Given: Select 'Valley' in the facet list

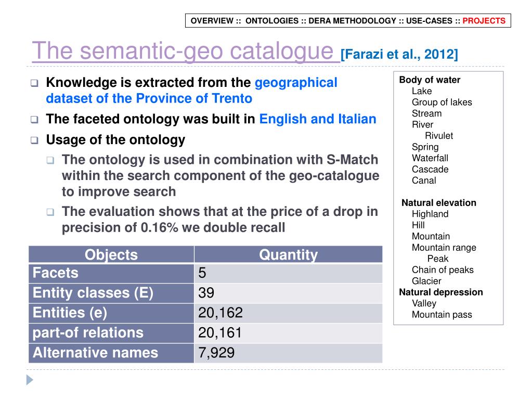Looking at the screenshot, I should pyautogui.click(x=424, y=304).
